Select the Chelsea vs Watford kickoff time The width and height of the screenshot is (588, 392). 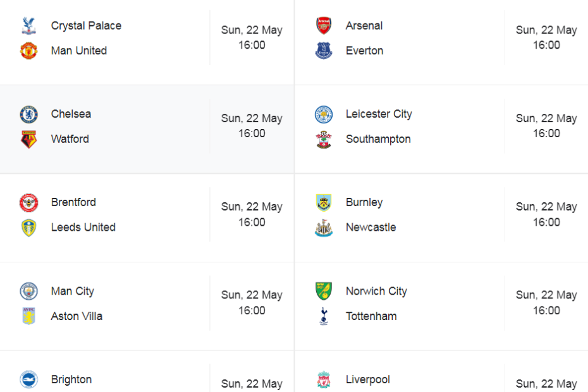tap(252, 133)
